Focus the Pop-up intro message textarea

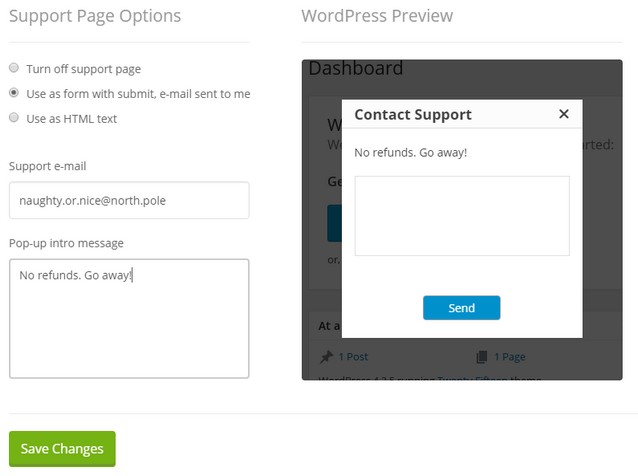click(x=129, y=318)
